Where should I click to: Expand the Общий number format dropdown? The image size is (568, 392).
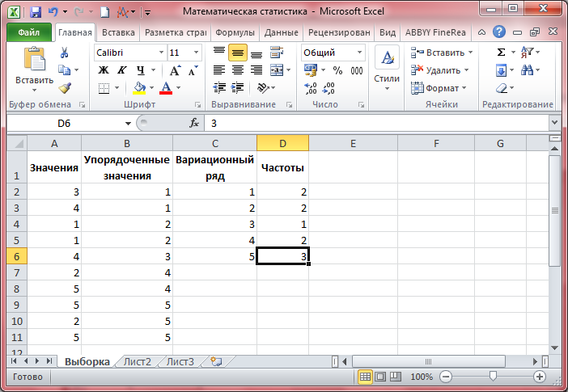click(x=358, y=53)
